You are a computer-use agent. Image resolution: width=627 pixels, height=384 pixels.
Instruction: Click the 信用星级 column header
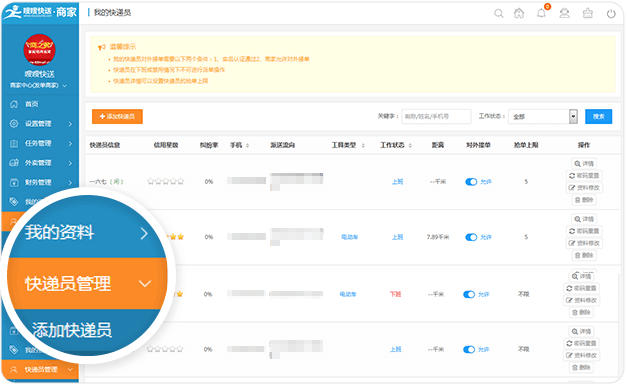[166, 145]
